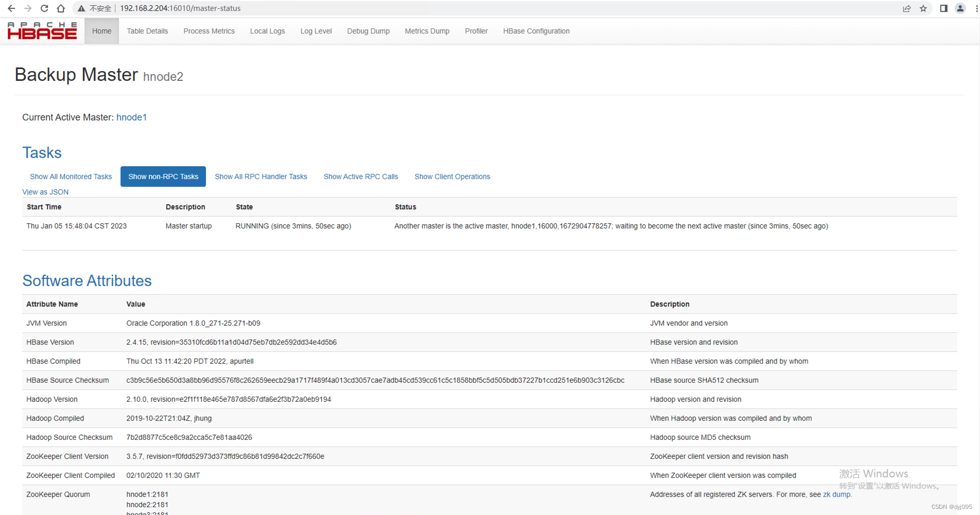Select ZooKeeper Client Version attribute name
Screen dimensions: 980x515
tap(67, 456)
